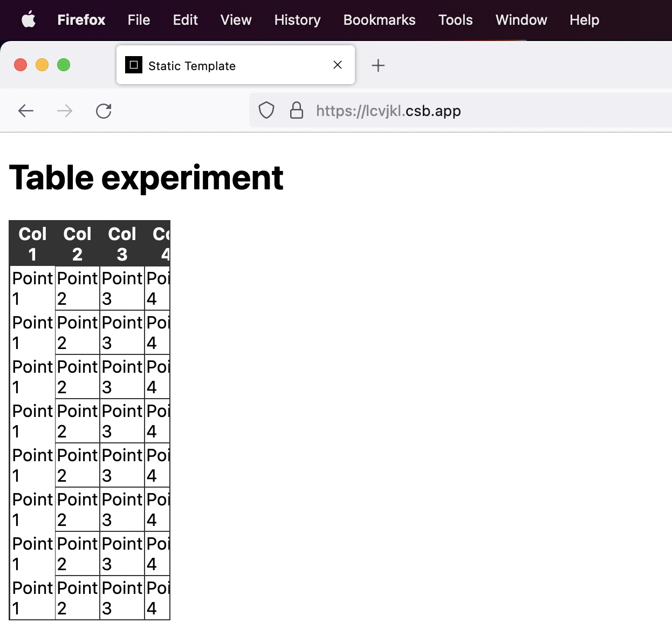Screen dimensions: 672x643
Task: Go forward one page
Action: tap(65, 111)
